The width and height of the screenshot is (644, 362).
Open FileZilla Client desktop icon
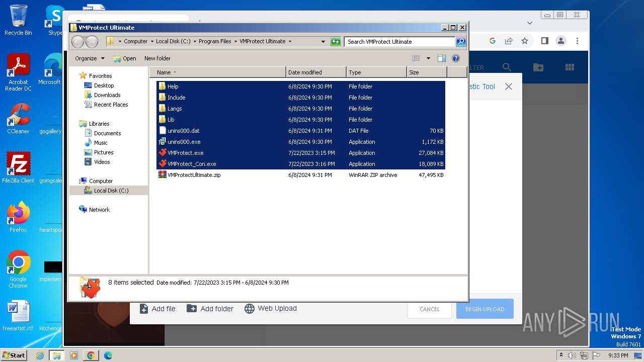[18, 168]
